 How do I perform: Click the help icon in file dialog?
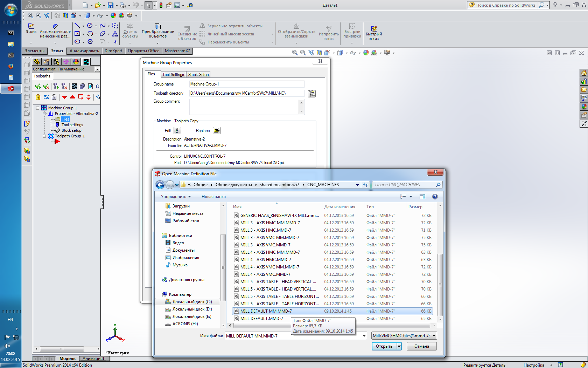point(435,197)
